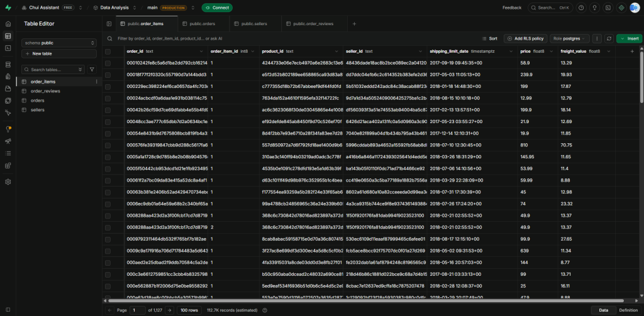Open freight_value column header dropdown arrow
The image size is (644, 316).
608,52
